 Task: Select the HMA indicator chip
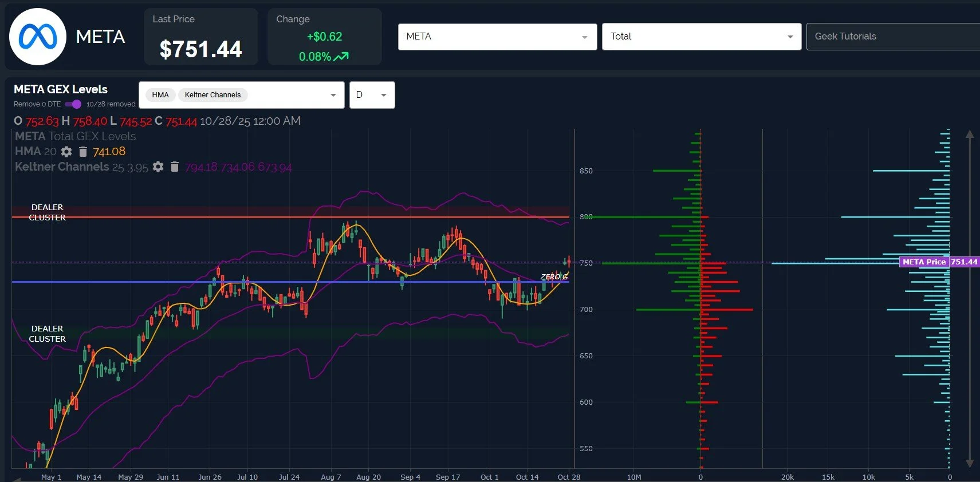point(160,95)
